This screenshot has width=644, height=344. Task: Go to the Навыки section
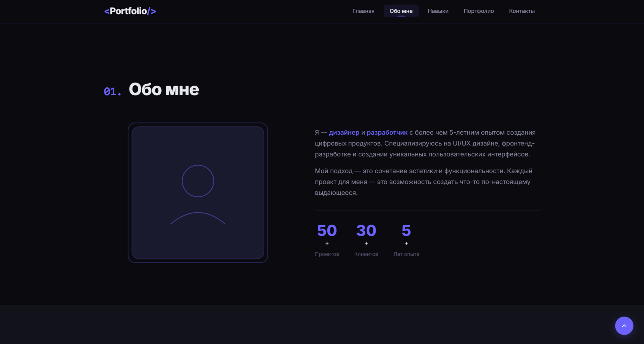pos(438,11)
